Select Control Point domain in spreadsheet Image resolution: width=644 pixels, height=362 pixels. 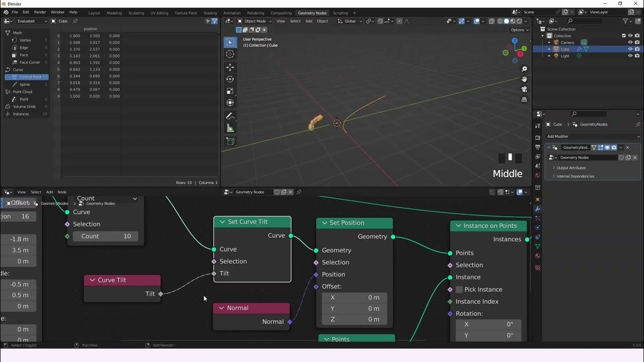tap(27, 77)
